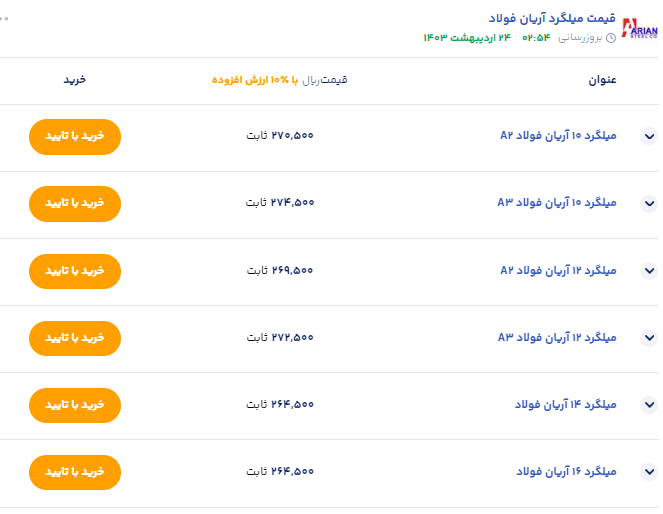Expand the میلگرد ۱۲ آریان فولاد A2 row
The image size is (663, 514).
pos(648,270)
